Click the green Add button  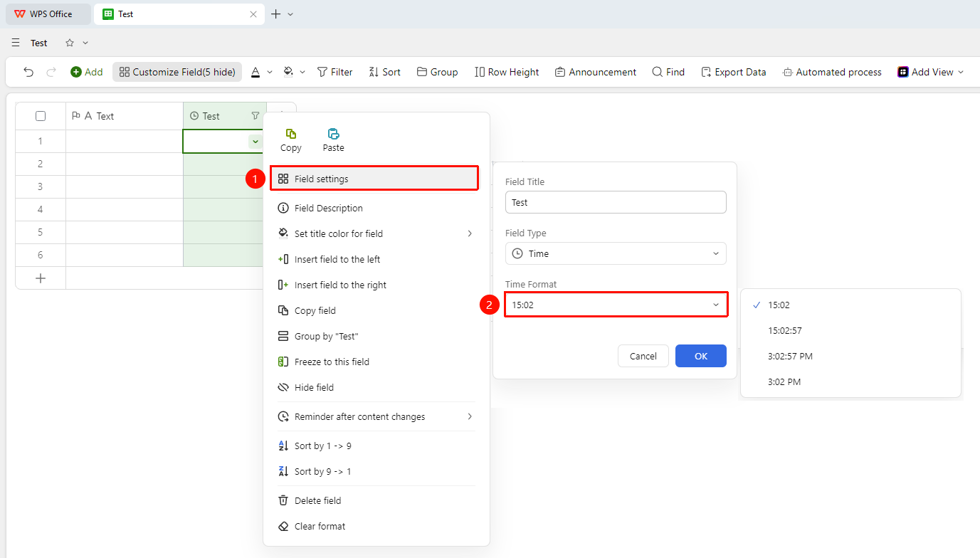pyautogui.click(x=86, y=72)
